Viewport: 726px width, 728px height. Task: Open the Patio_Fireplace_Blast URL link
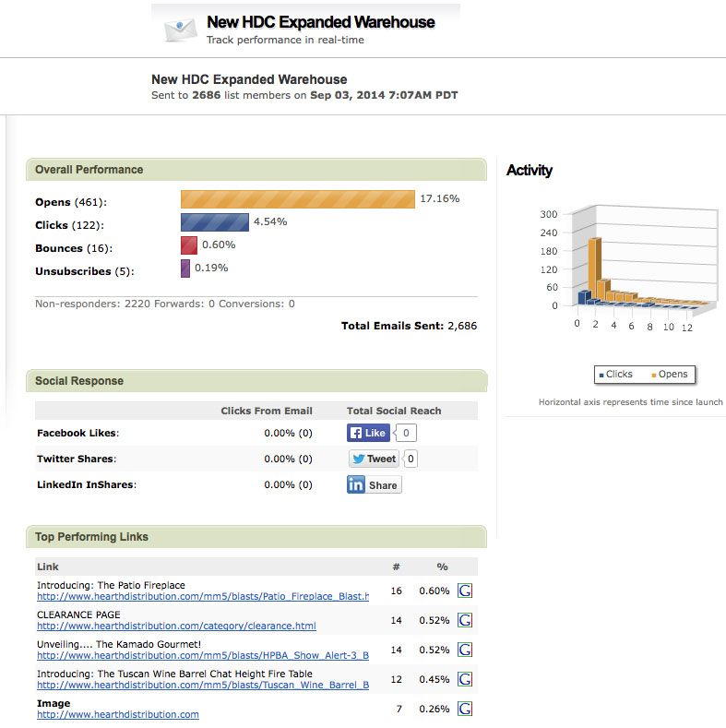202,597
